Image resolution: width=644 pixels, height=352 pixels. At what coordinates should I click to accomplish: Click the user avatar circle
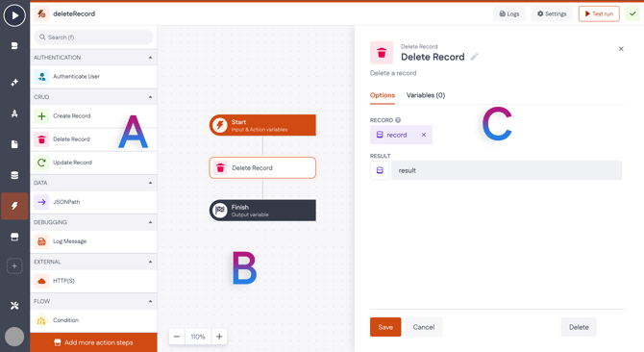[x=14, y=337]
